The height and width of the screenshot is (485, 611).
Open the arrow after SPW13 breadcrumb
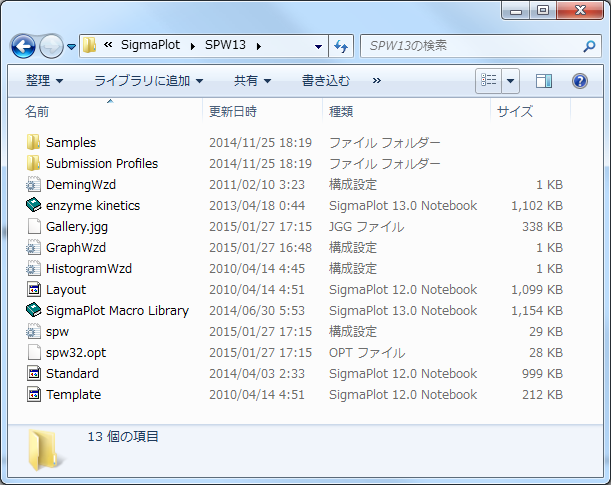(x=259, y=46)
